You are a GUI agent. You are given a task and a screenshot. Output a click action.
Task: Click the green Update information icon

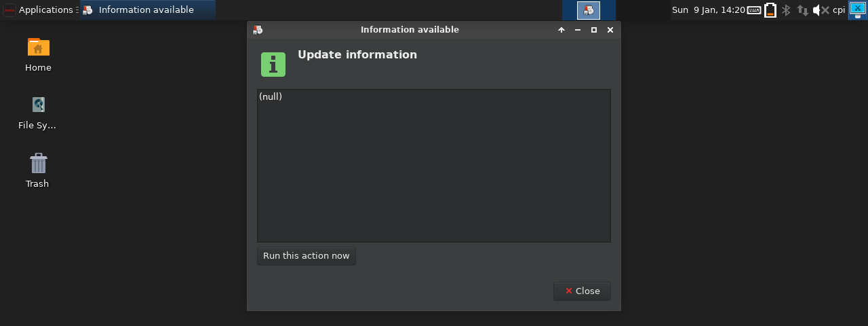[x=273, y=65]
